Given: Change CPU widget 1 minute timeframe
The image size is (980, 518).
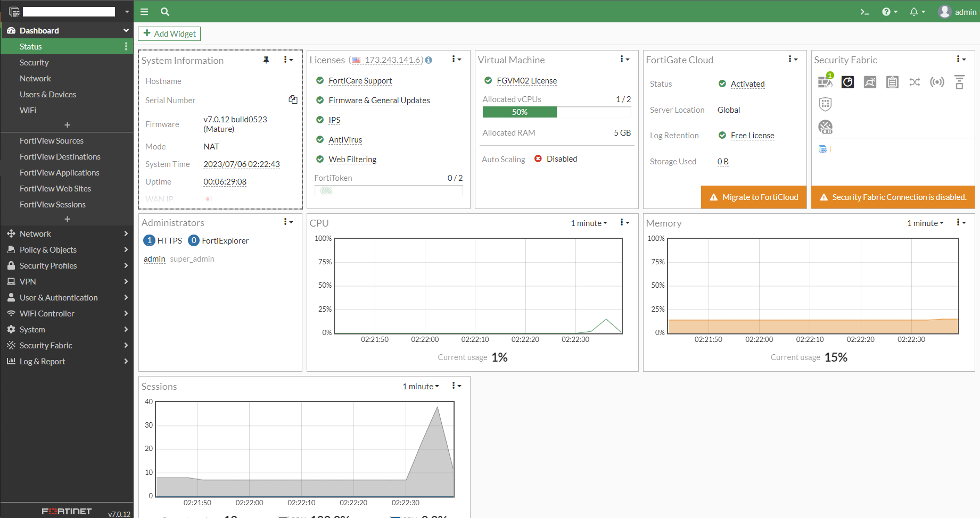Looking at the screenshot, I should (x=589, y=223).
